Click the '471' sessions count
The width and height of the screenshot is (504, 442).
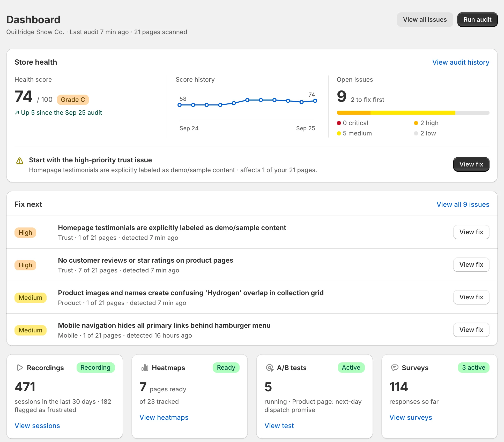click(x=25, y=387)
